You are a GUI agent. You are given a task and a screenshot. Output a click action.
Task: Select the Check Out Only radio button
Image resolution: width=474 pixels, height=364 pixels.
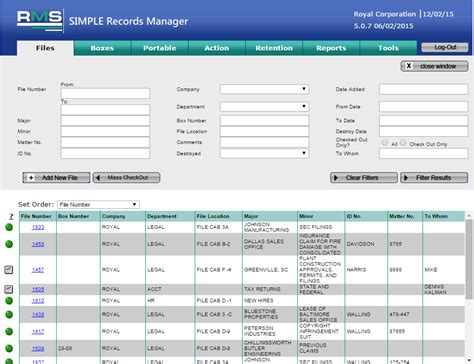403,143
